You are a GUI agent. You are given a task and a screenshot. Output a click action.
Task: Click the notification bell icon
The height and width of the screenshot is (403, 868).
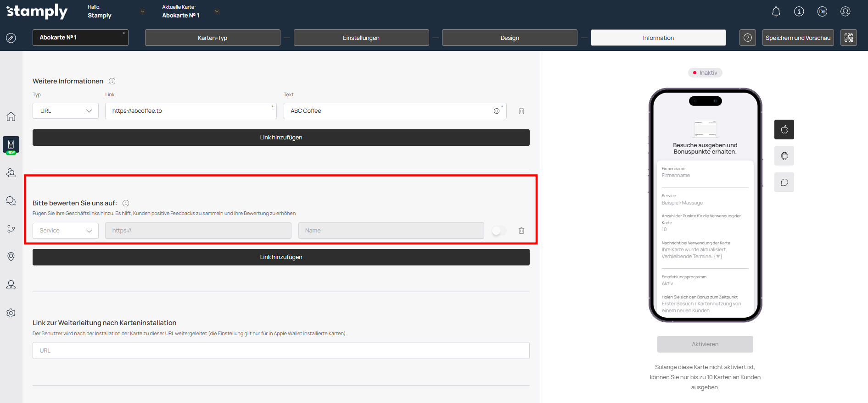[x=776, y=12]
